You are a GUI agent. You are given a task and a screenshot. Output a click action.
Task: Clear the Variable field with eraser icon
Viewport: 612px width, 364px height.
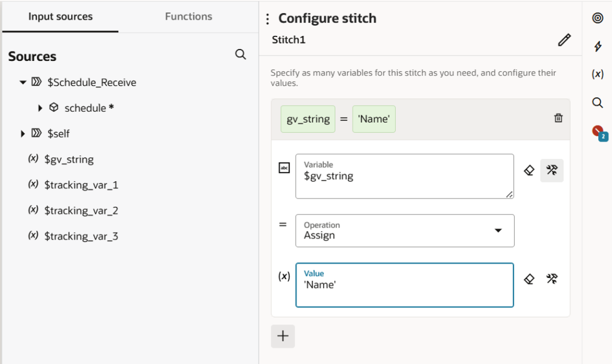pos(529,170)
